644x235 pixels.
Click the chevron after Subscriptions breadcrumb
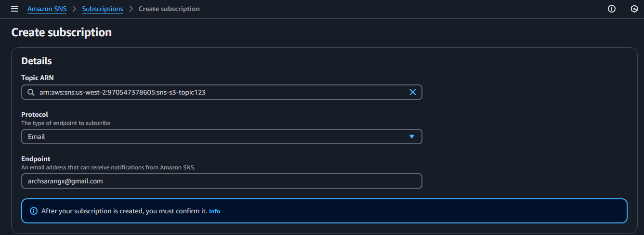point(131,9)
